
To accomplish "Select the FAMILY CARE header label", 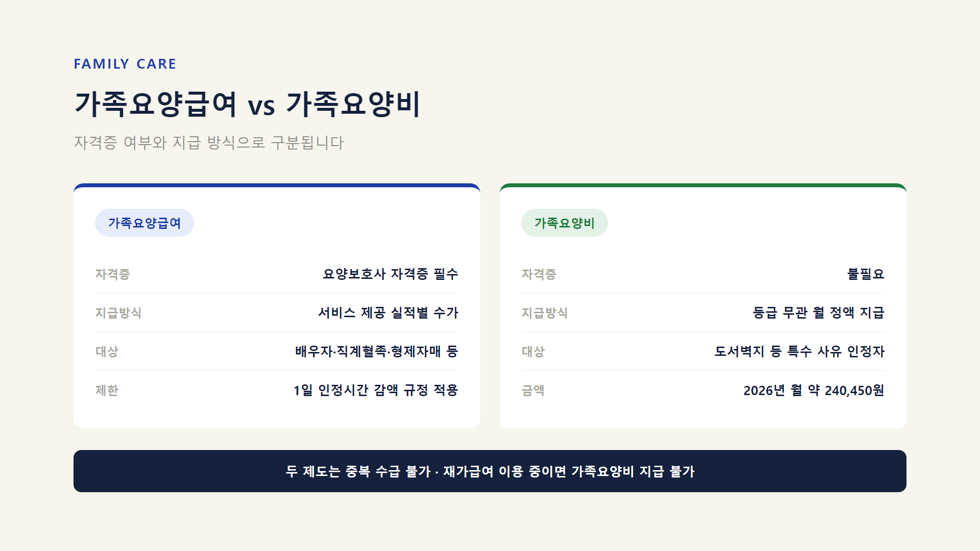I will (x=125, y=64).
